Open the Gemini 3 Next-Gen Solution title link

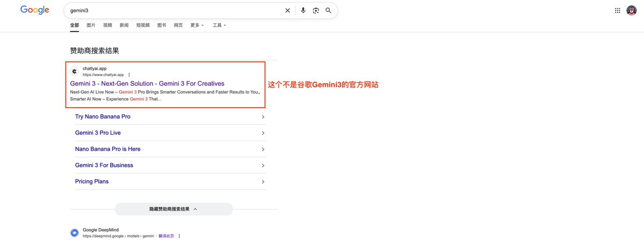(148, 83)
